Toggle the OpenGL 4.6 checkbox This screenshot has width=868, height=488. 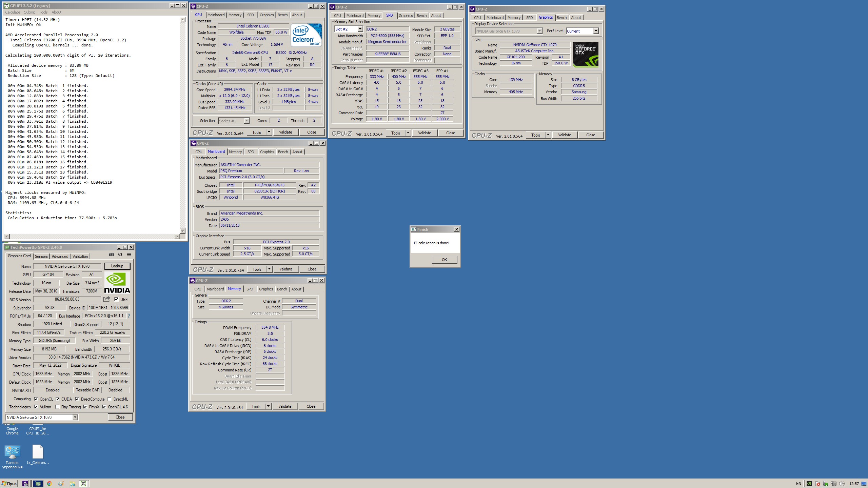click(104, 407)
